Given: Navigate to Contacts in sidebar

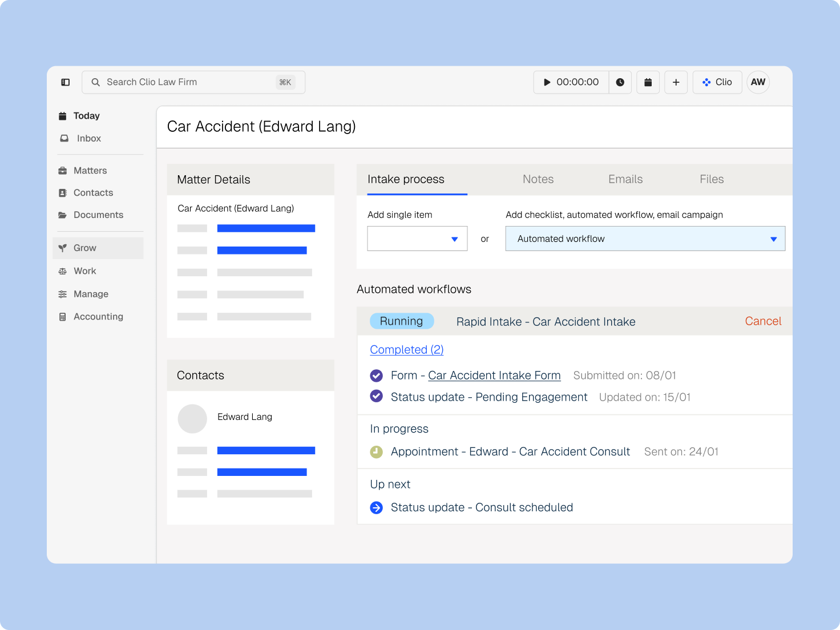Looking at the screenshot, I should click(86, 193).
